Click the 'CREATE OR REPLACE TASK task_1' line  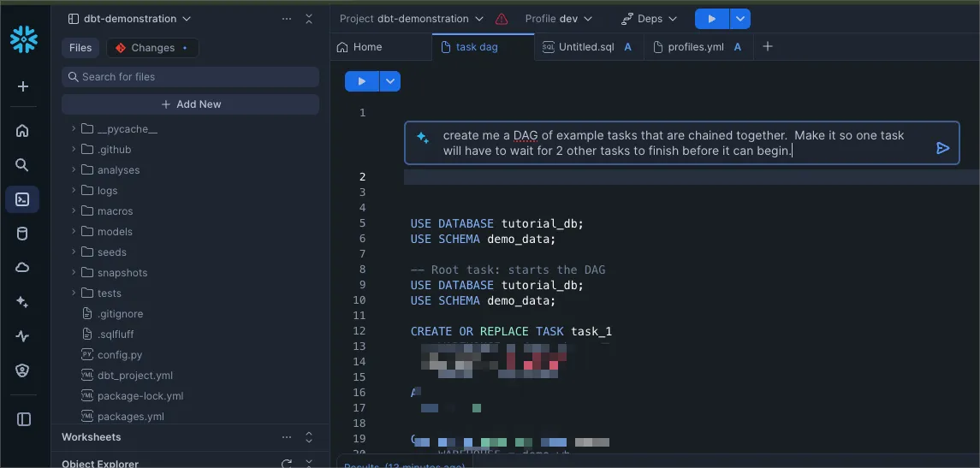tap(511, 331)
